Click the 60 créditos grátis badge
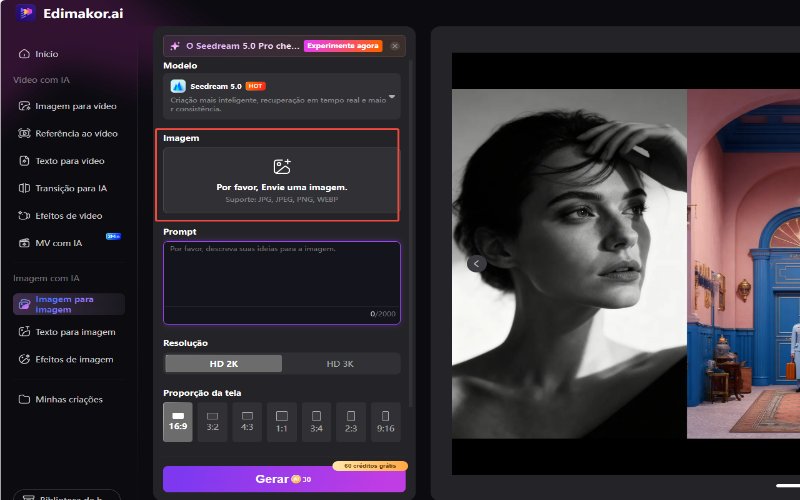The width and height of the screenshot is (800, 500). [370, 466]
